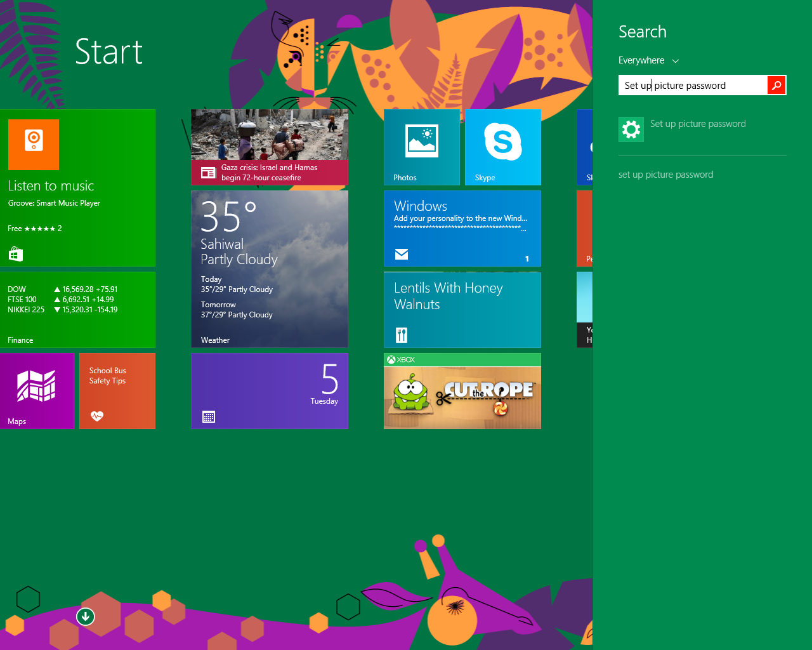Click the calendar icon on the Tuesday tile
The width and height of the screenshot is (812, 650).
click(209, 416)
